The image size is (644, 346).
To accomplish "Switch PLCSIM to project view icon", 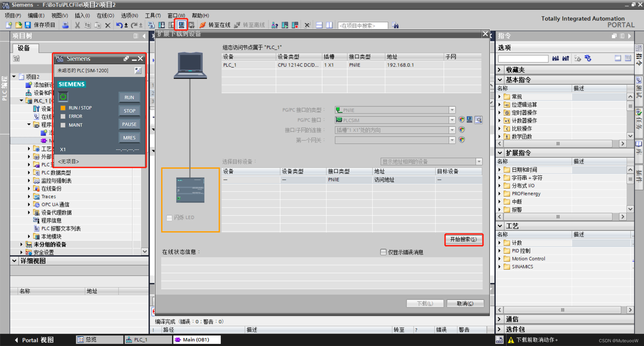I will [138, 71].
